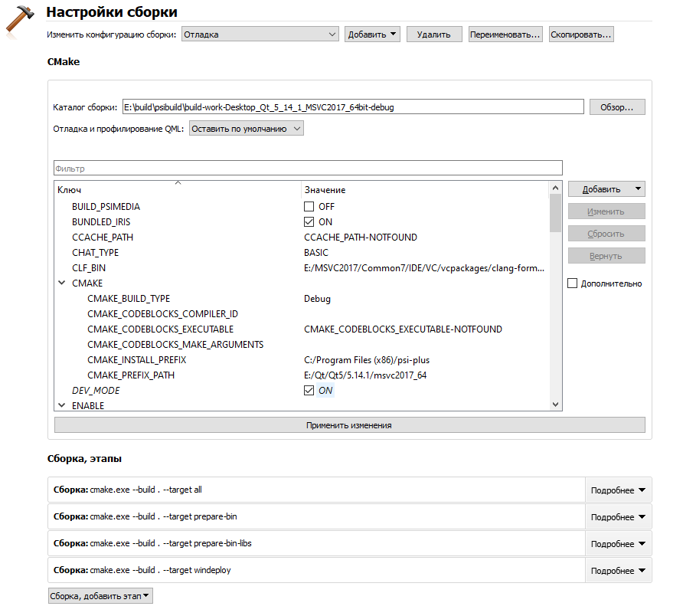Open the top Добавить configuration menu
This screenshot has height=616, width=683.
click(x=372, y=34)
